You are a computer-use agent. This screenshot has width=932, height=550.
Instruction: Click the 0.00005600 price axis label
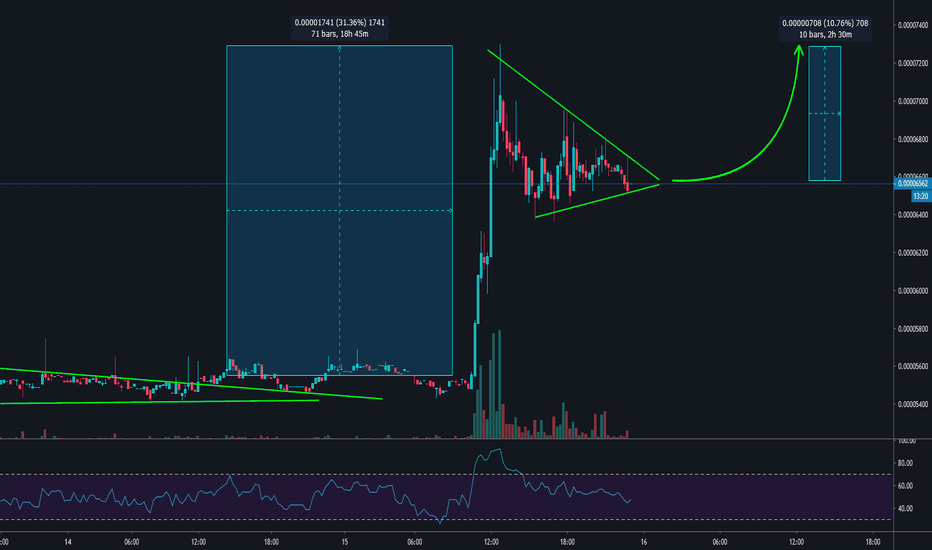coord(912,366)
